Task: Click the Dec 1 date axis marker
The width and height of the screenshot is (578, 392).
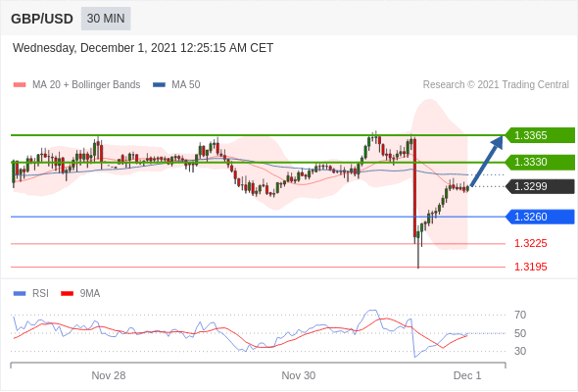Action: (x=467, y=375)
